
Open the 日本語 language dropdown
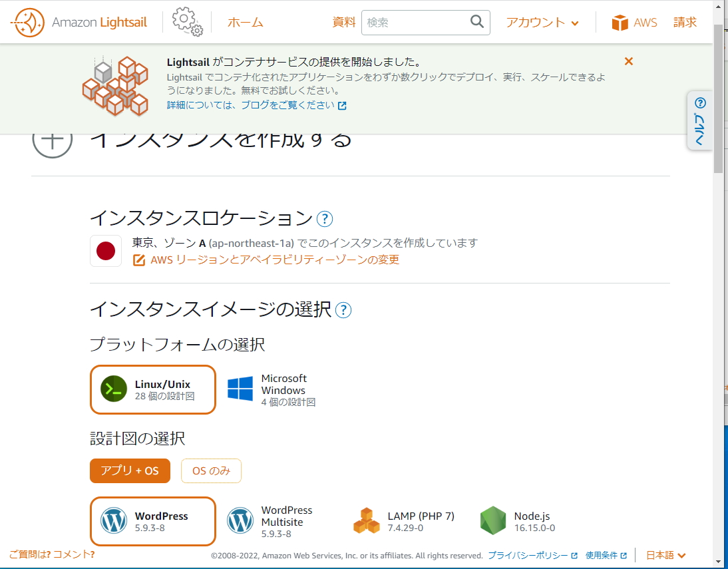666,555
